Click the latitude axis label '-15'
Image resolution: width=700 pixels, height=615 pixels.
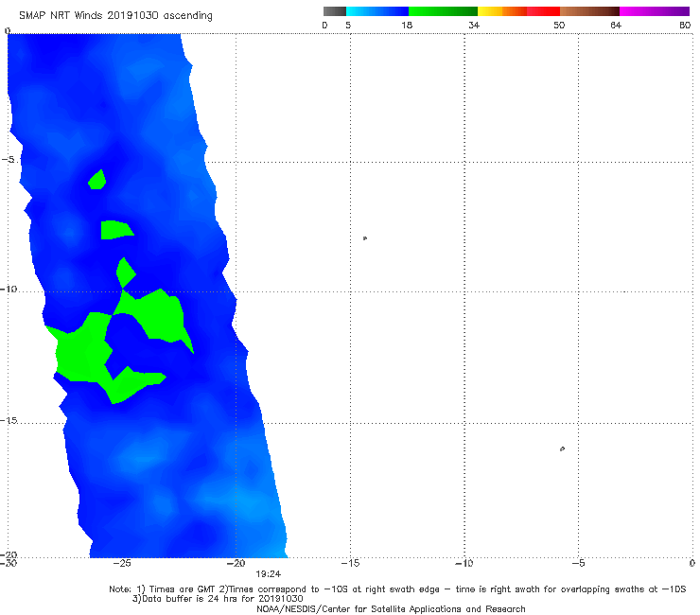[x=9, y=420]
